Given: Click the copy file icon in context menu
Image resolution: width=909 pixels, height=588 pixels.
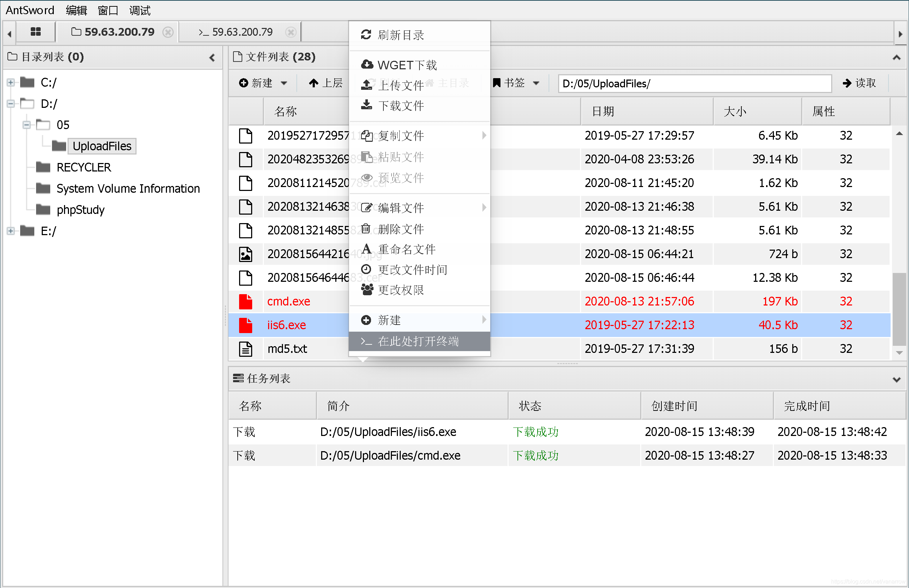Looking at the screenshot, I should [366, 135].
